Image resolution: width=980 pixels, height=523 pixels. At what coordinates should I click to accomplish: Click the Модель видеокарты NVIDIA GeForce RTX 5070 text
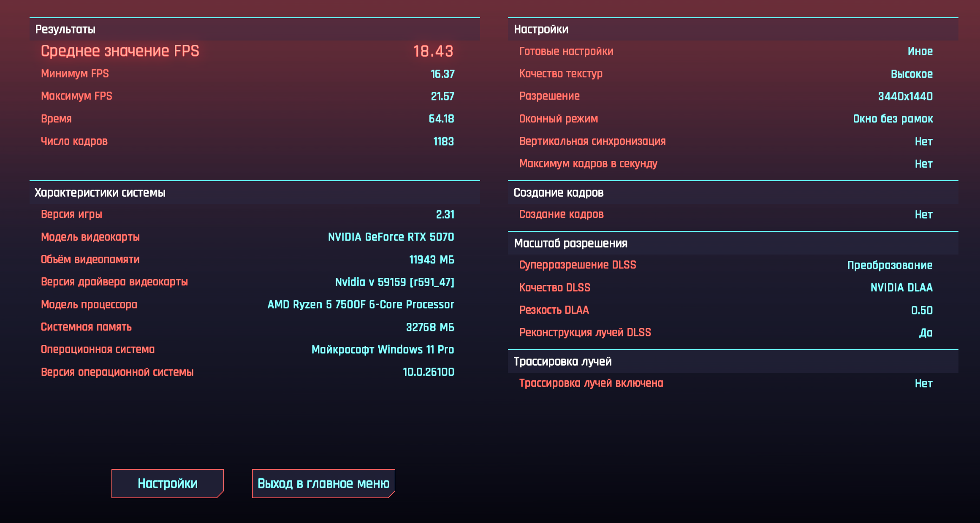click(391, 237)
